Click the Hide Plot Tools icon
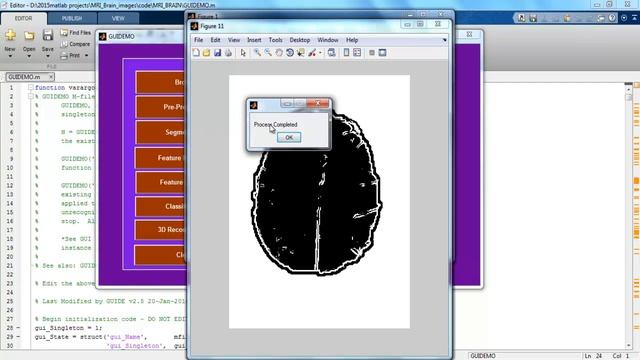 click(x=372, y=53)
